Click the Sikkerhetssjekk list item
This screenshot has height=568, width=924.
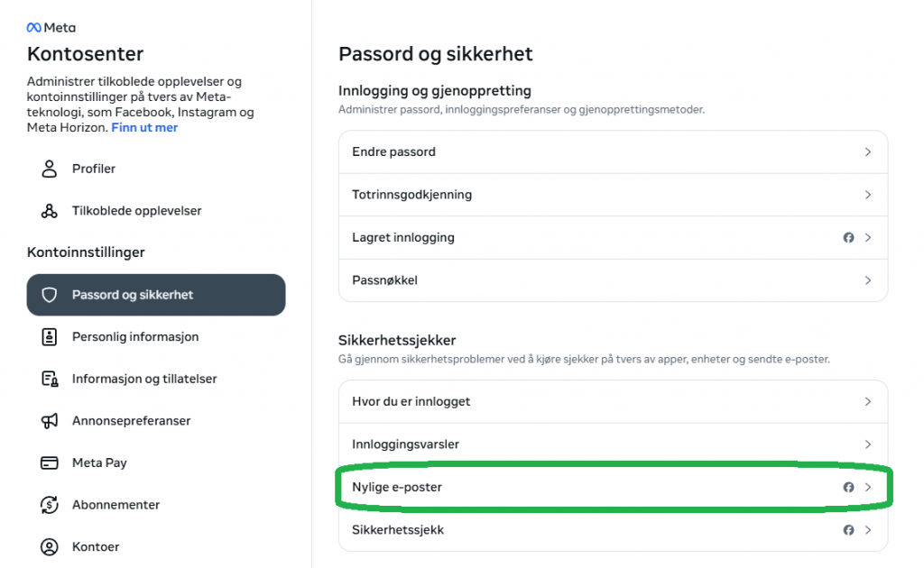[x=613, y=530]
